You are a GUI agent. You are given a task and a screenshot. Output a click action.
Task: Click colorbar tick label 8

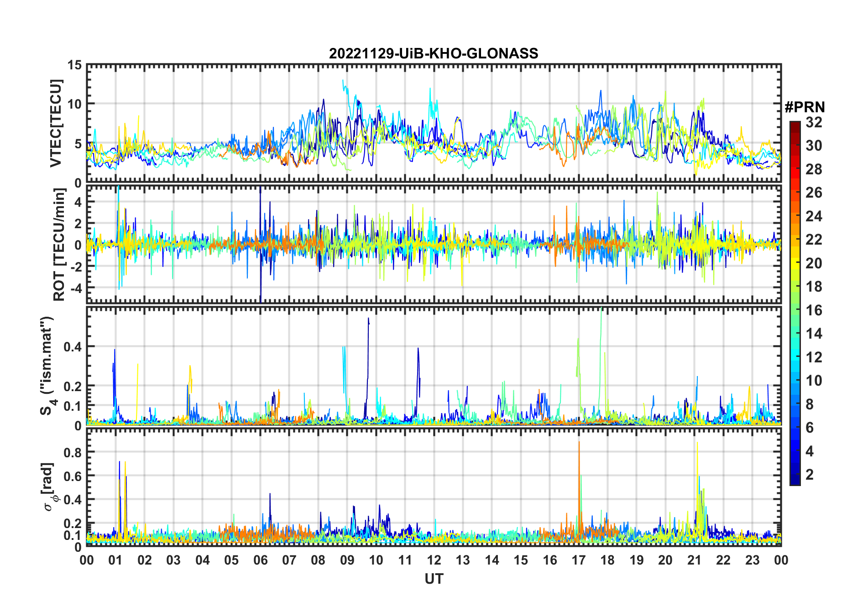tap(810, 404)
